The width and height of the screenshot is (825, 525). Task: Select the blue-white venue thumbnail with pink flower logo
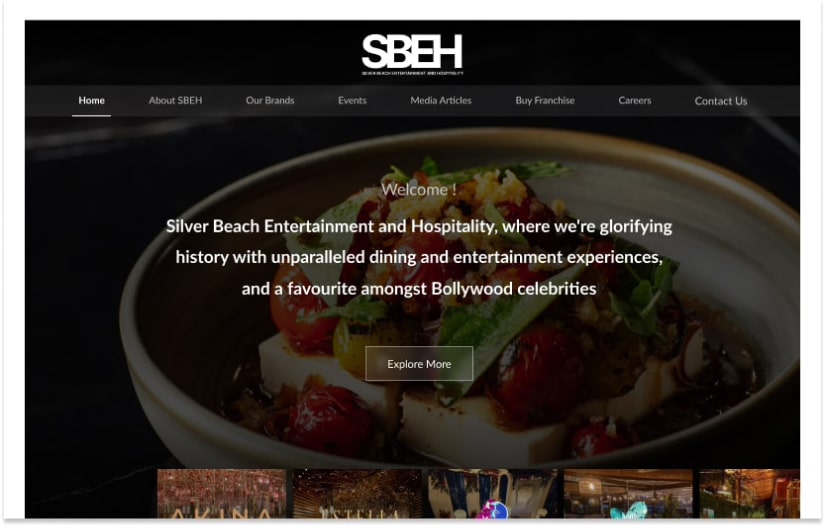pos(493,493)
